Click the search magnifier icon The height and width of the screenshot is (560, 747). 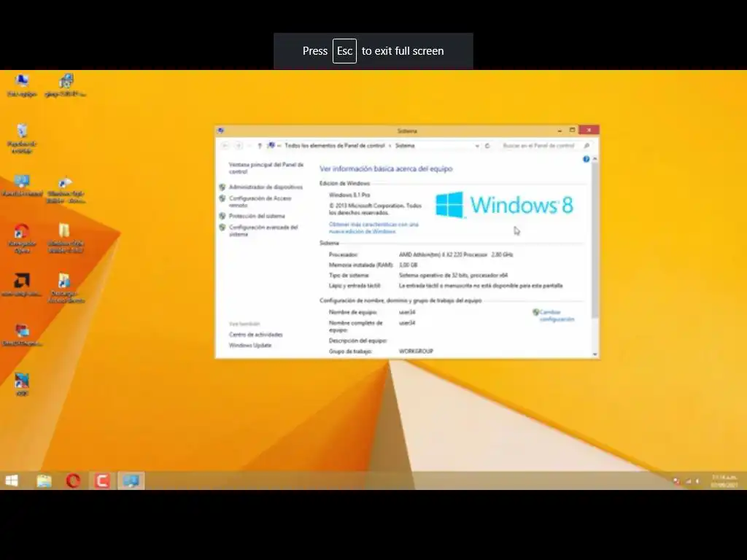(x=587, y=146)
